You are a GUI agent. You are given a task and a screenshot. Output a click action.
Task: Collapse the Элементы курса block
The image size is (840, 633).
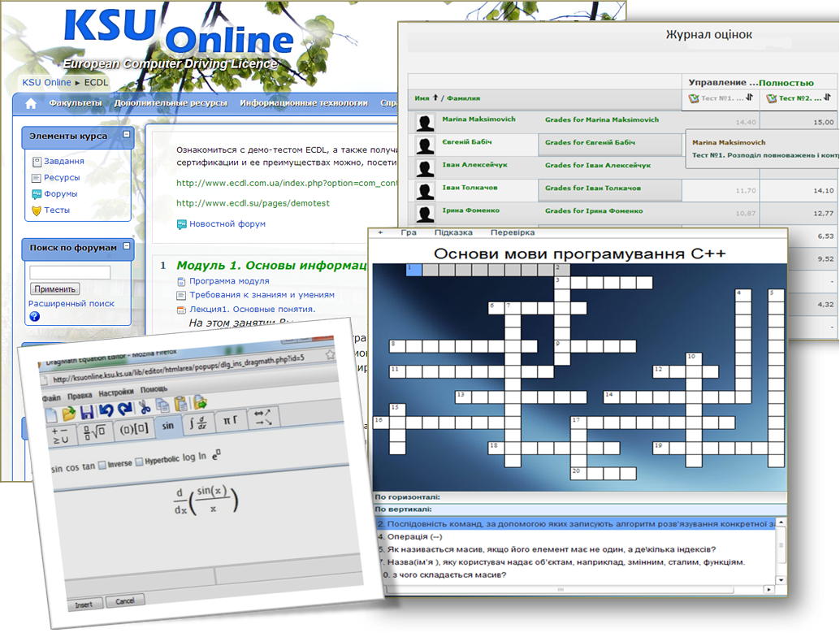pyautogui.click(x=127, y=135)
